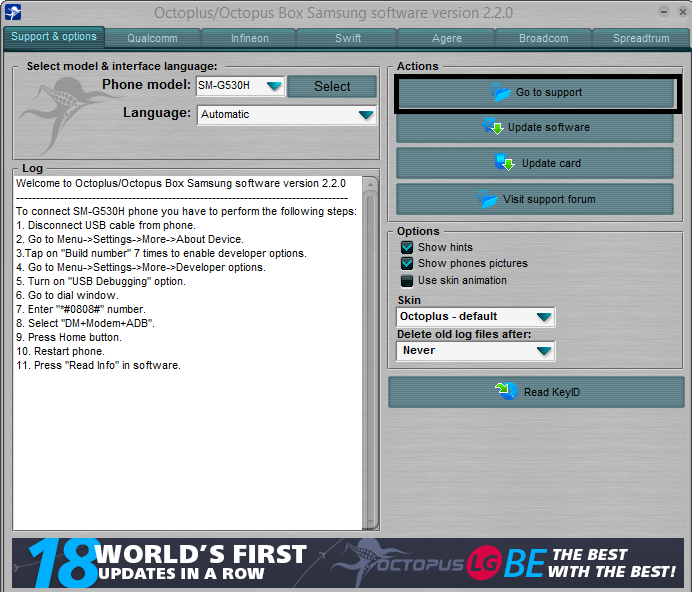Open the Skin dropdown

pos(476,317)
